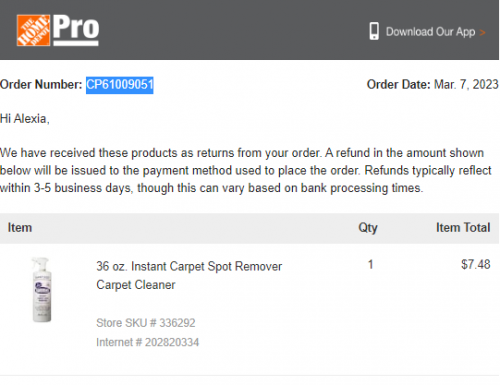
Task: Open the Download Our App link
Action: pyautogui.click(x=430, y=32)
